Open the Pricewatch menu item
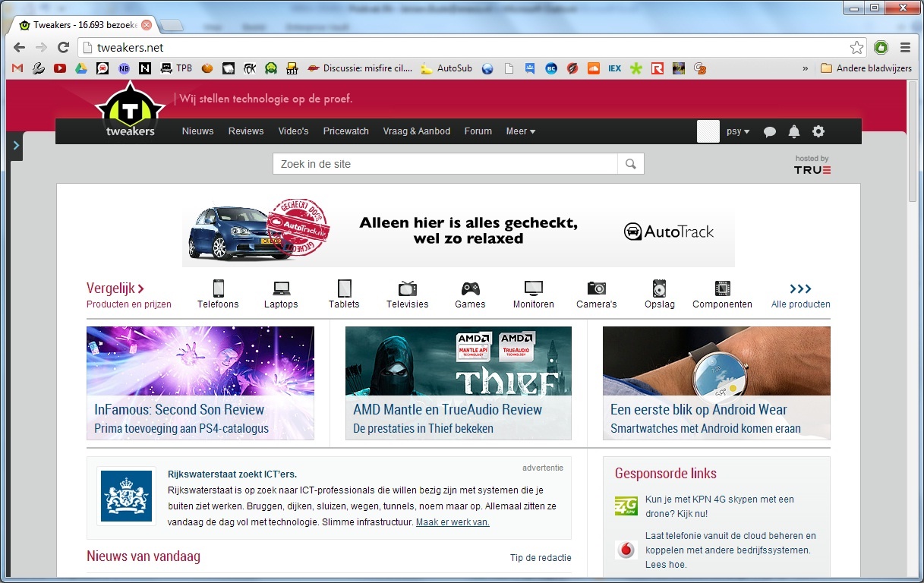This screenshot has width=924, height=583. [346, 131]
